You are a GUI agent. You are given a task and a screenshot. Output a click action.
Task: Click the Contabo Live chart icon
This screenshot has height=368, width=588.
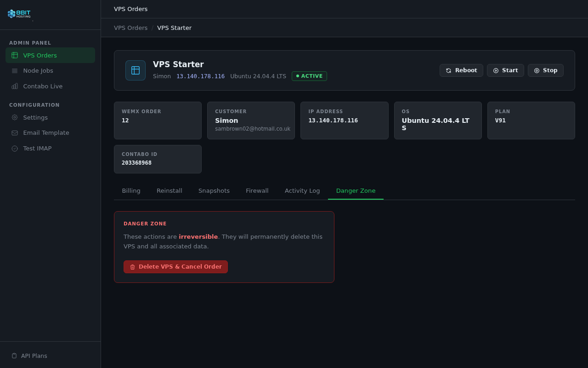tap(15, 86)
